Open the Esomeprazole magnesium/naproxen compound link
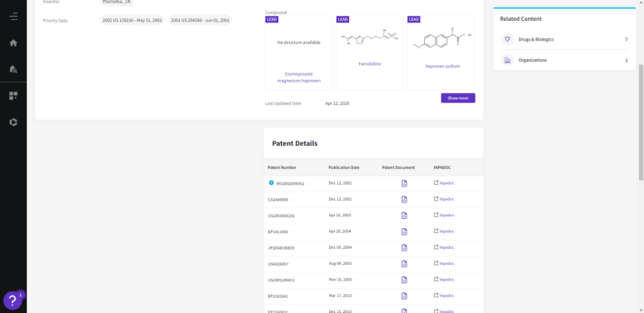 (x=298, y=77)
